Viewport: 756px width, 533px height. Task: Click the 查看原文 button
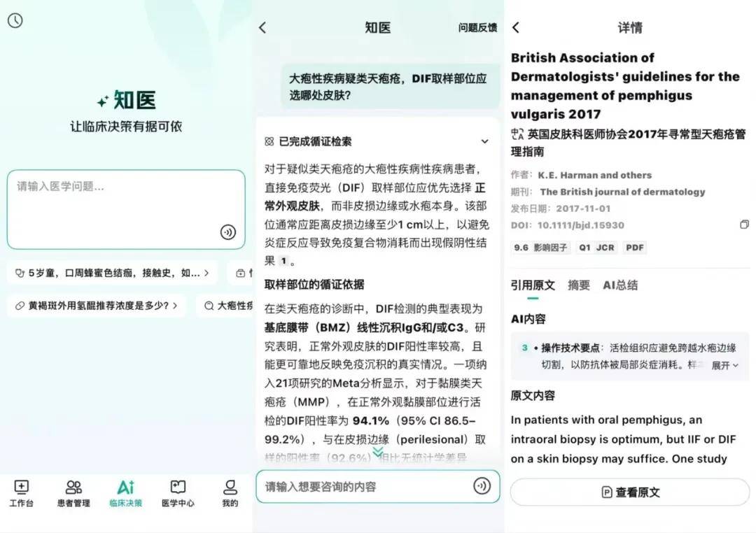pyautogui.click(x=630, y=492)
